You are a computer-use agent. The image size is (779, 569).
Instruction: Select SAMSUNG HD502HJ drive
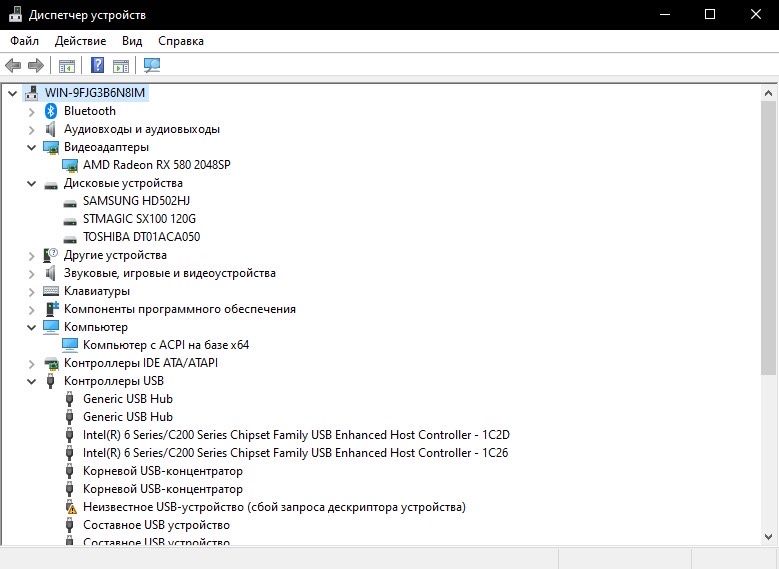(137, 201)
